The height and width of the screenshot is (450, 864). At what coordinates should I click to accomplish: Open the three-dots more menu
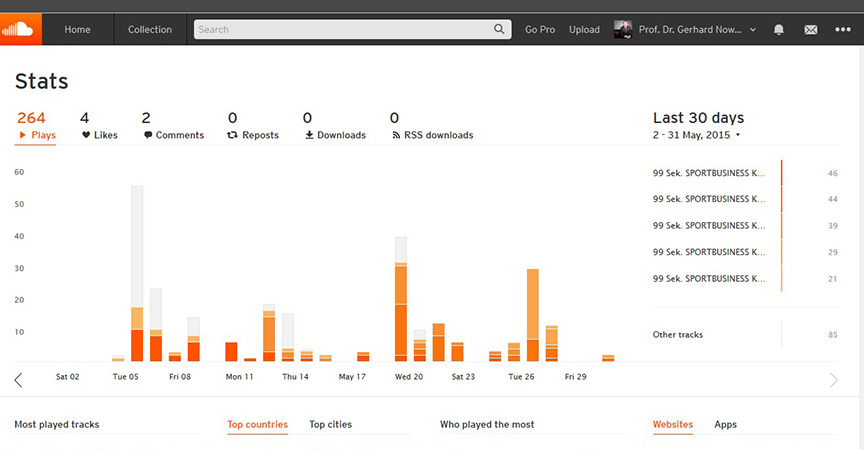pyautogui.click(x=843, y=30)
